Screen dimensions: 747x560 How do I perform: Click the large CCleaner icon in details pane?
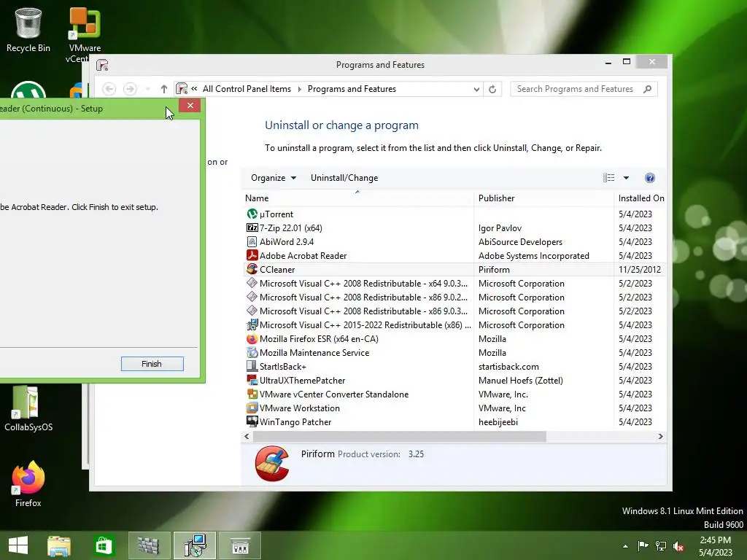tap(272, 464)
